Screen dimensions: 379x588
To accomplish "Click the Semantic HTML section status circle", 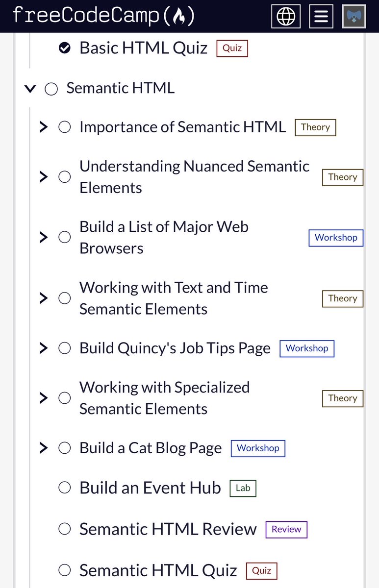I will click(51, 89).
